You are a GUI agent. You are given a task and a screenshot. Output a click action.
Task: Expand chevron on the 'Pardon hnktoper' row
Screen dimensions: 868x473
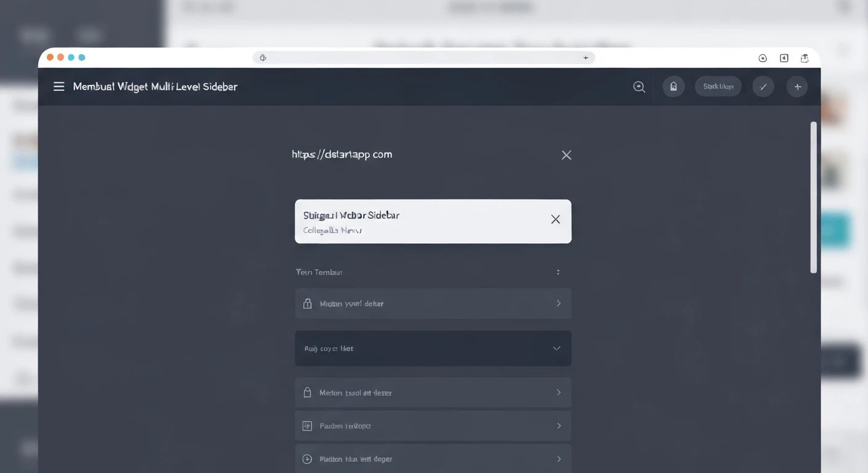point(559,426)
